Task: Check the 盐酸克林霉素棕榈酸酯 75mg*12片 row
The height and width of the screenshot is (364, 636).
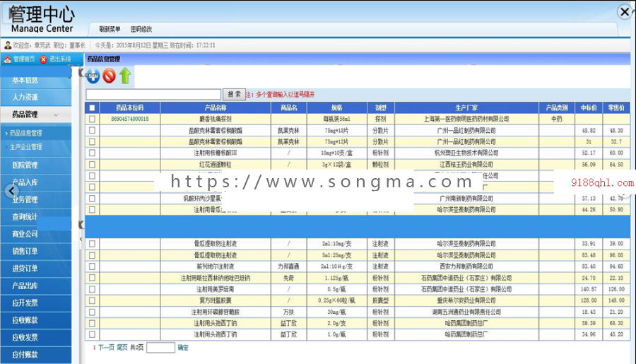Action: coord(92,141)
